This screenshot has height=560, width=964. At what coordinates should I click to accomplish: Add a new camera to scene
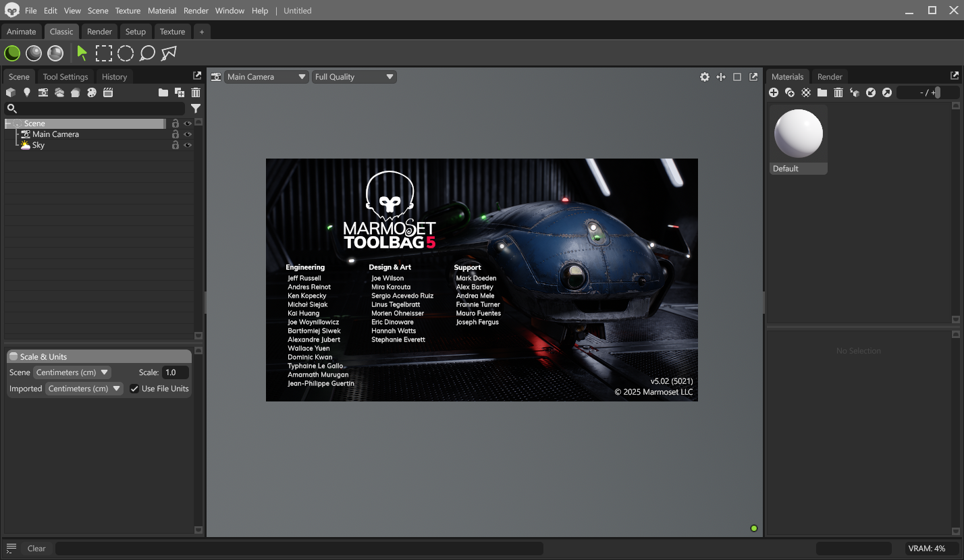(43, 92)
